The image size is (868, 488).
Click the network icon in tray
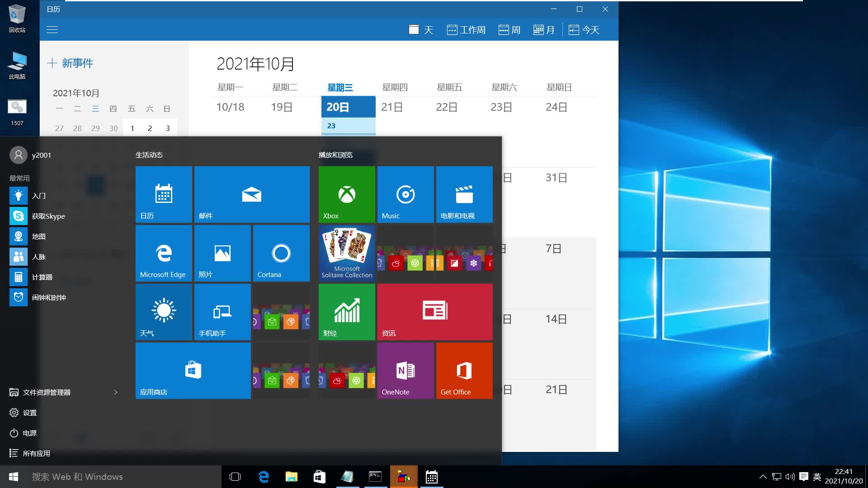click(777, 477)
